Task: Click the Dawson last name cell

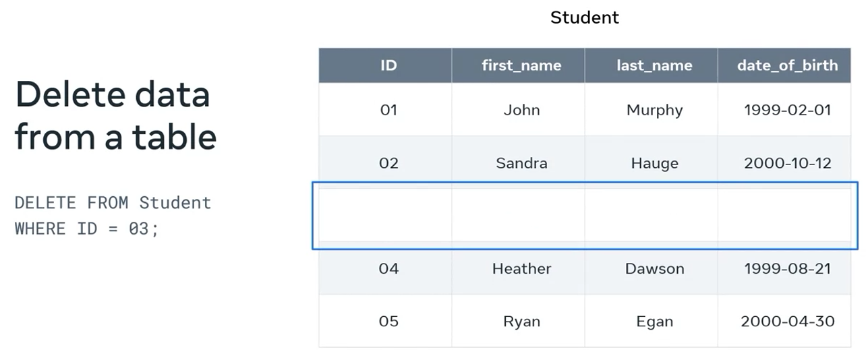Action: click(654, 268)
